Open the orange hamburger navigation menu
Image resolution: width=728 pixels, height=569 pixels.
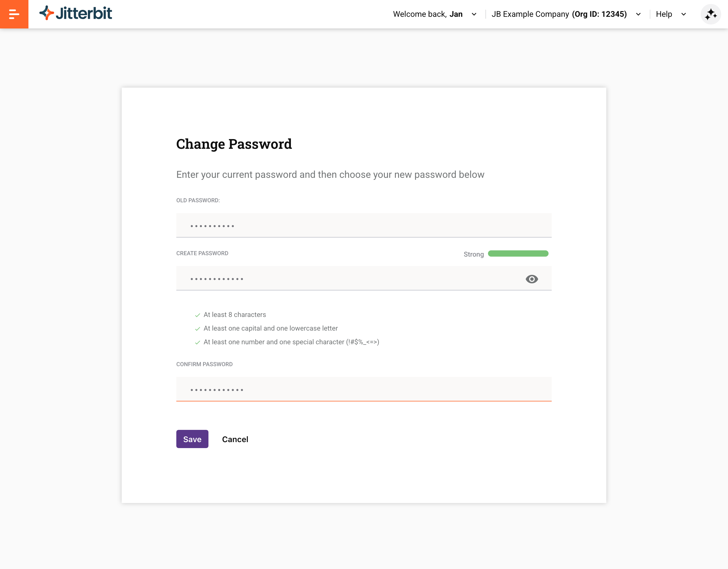click(14, 14)
